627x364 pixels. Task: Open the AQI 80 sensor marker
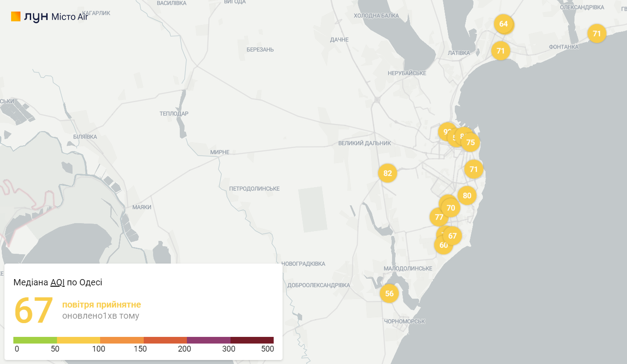pyautogui.click(x=467, y=196)
